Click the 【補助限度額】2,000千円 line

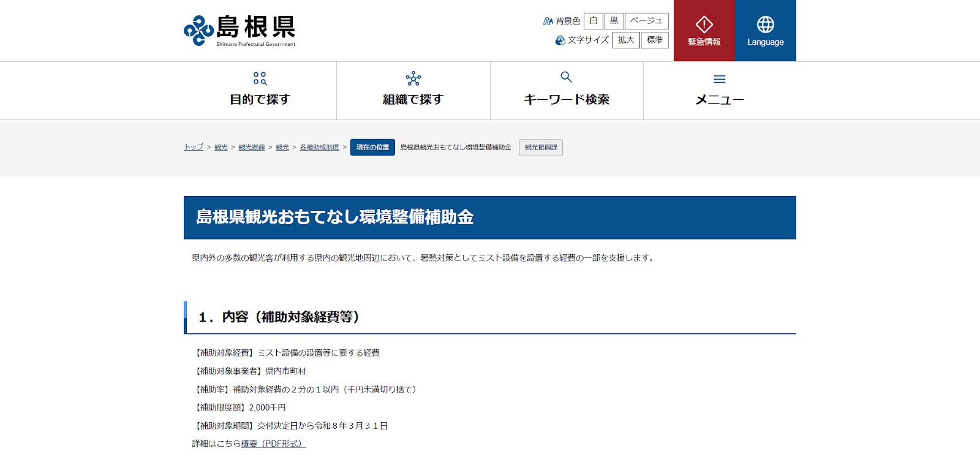(x=239, y=407)
